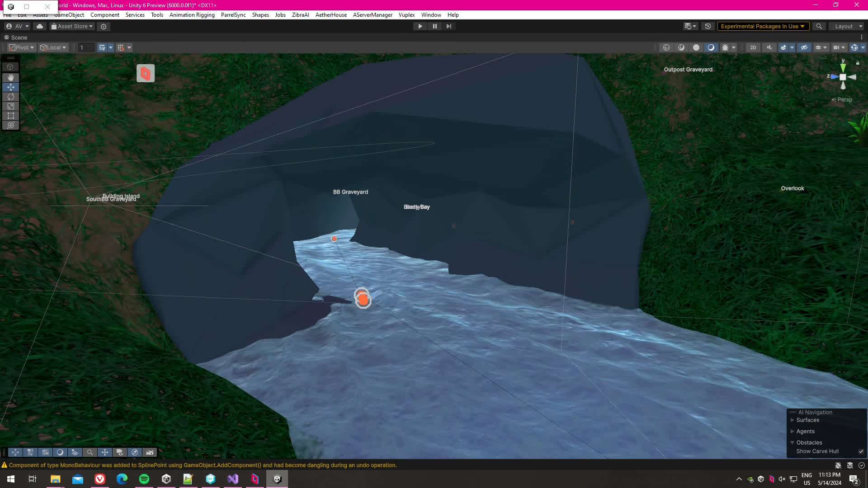Select the Scale tool

click(10, 106)
